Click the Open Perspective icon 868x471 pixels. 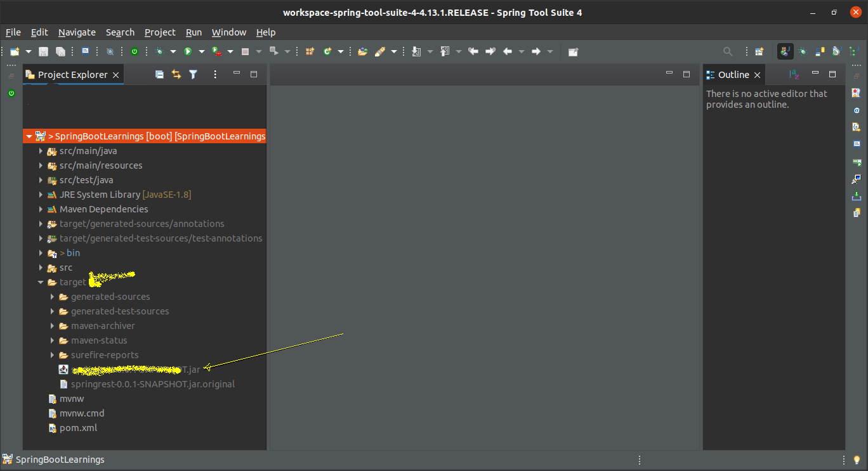(x=759, y=51)
